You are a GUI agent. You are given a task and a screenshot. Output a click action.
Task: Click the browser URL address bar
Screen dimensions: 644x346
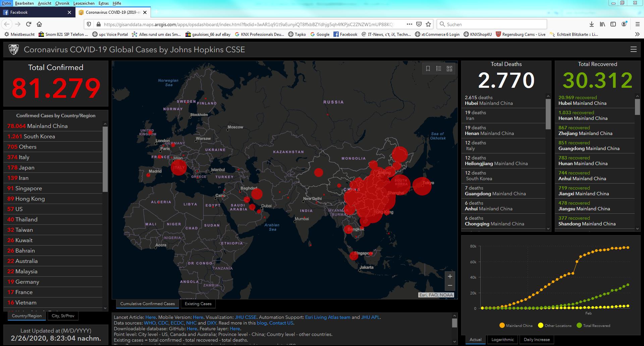pos(248,24)
